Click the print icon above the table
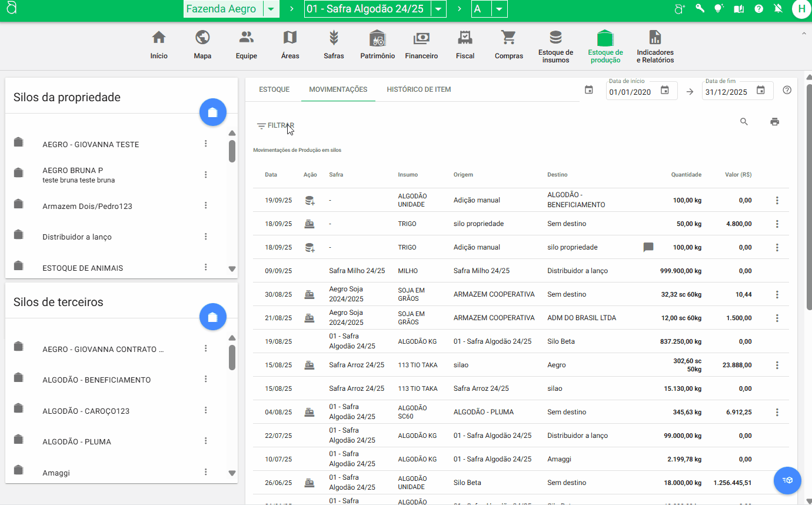This screenshot has height=505, width=812. 774,122
